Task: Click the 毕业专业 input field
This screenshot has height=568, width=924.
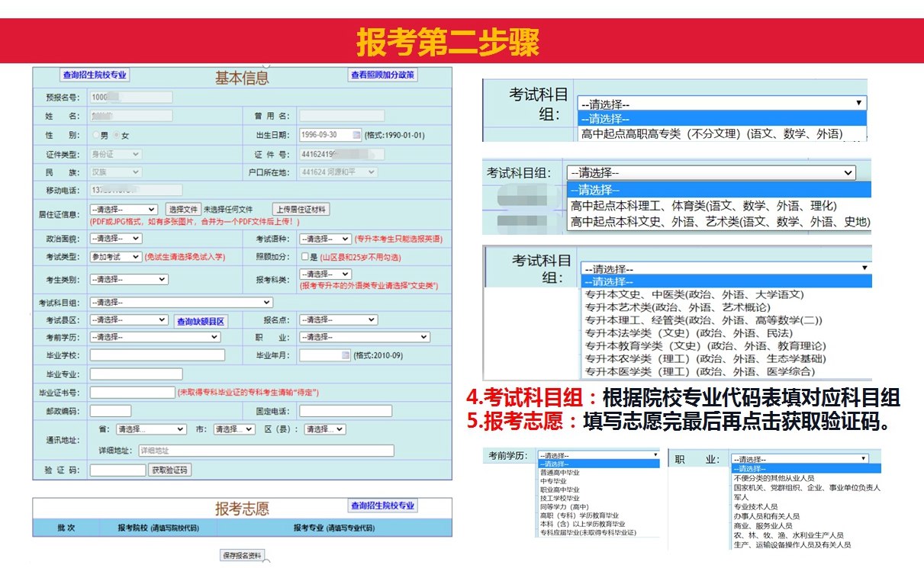Action: tap(137, 374)
